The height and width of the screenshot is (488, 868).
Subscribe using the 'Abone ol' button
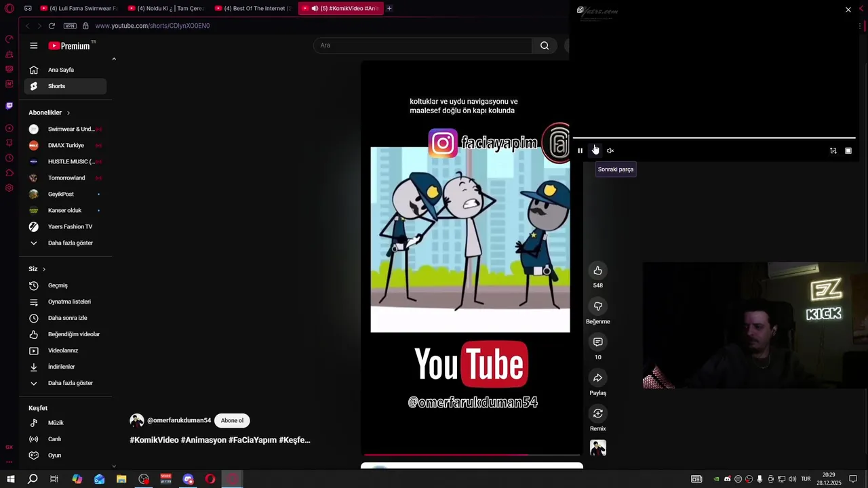click(x=231, y=420)
